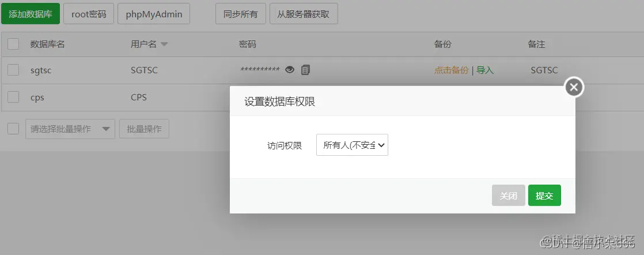Open the 访问权限 dropdown showing 所有人
The width and height of the screenshot is (644, 255).
click(352, 145)
